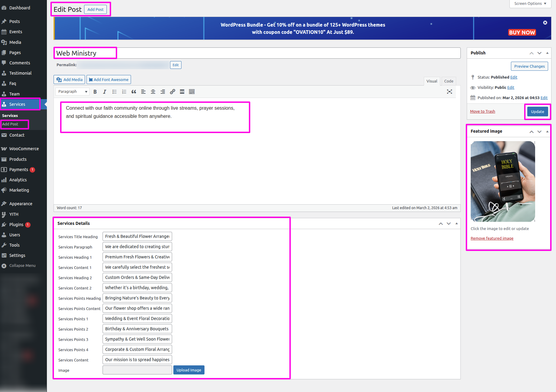Switch to the Code editor tab
This screenshot has width=556, height=392.
click(449, 81)
